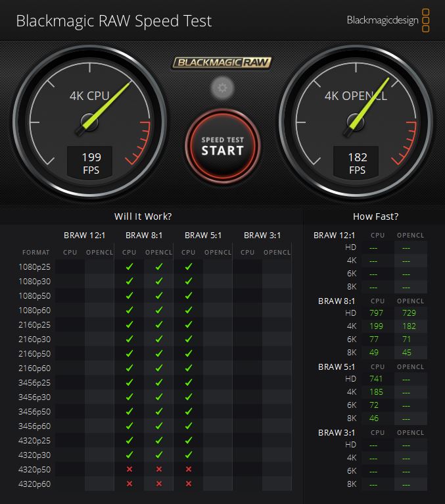The height and width of the screenshot is (504, 445).
Task: Click the BRAW 8:1 CPU checkmark for 2160p60
Action: pos(129,368)
